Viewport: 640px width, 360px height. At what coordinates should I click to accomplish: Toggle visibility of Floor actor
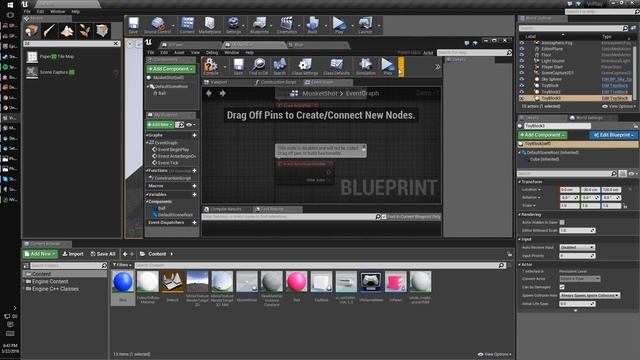tap(522, 55)
